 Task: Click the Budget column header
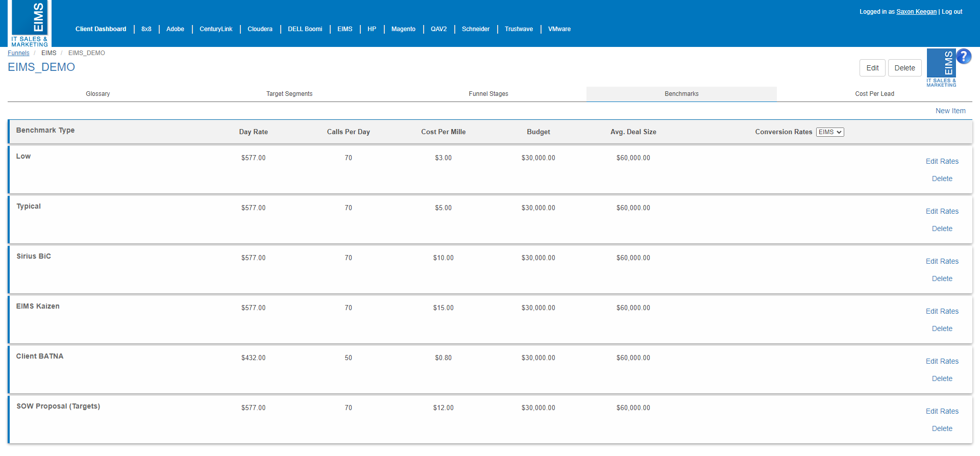538,132
